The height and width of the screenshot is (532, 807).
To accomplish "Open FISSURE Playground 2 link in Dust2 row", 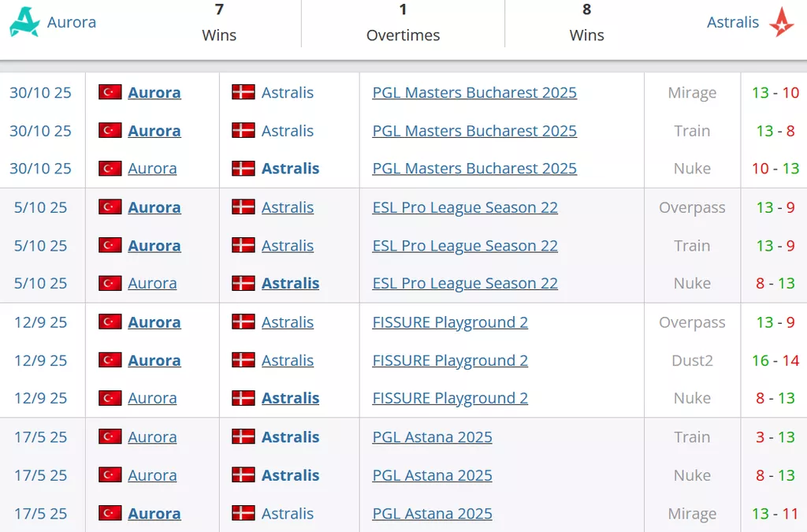I will coord(450,360).
